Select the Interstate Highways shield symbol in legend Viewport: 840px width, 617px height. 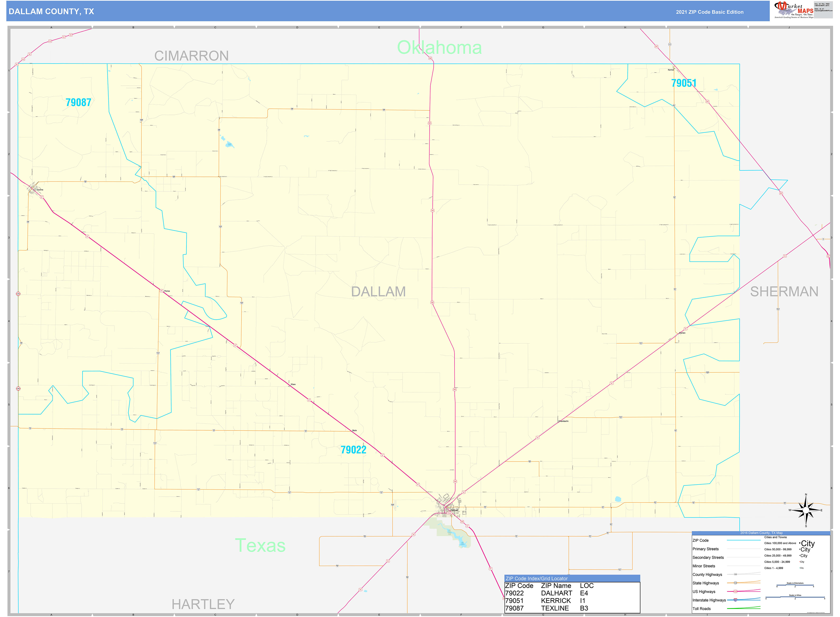pos(735,600)
